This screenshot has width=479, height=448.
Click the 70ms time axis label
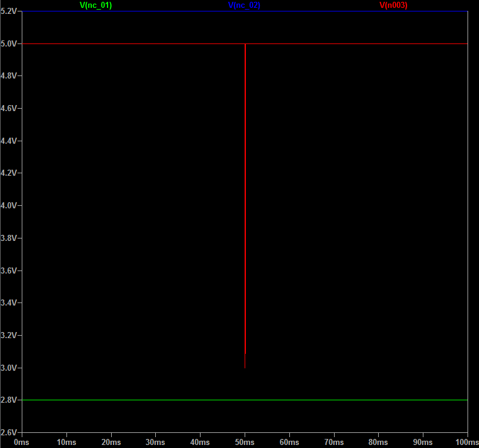pos(333,442)
